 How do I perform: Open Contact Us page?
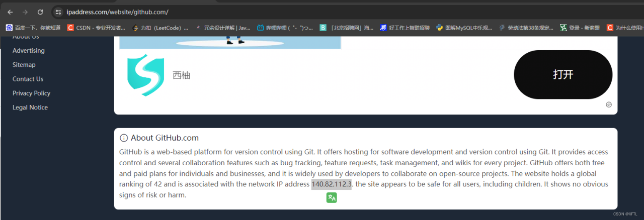point(28,79)
